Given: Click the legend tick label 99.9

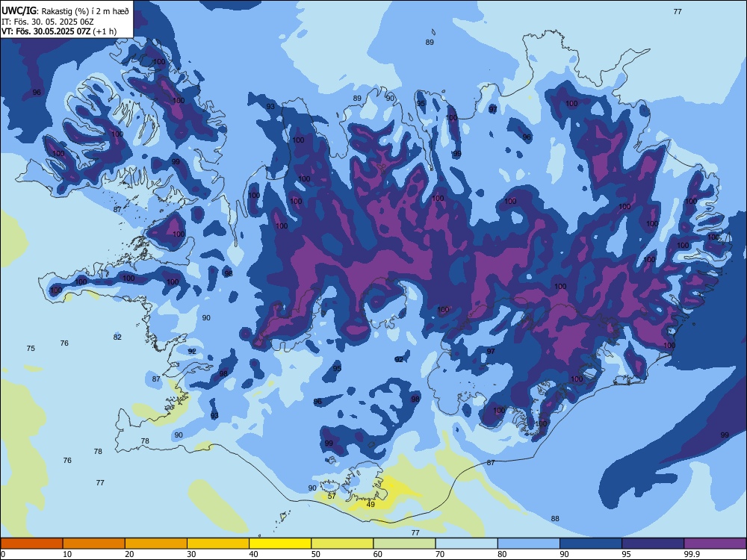Looking at the screenshot, I should [692, 554].
